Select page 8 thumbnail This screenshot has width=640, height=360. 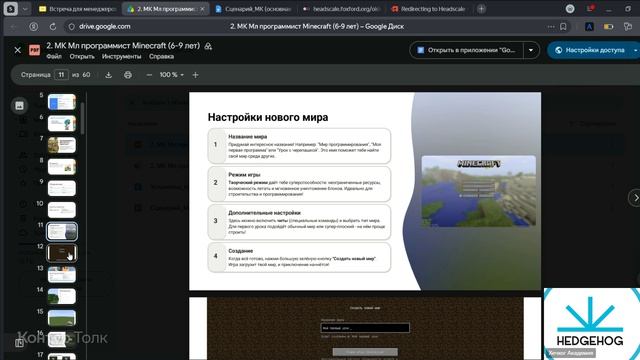click(62, 167)
